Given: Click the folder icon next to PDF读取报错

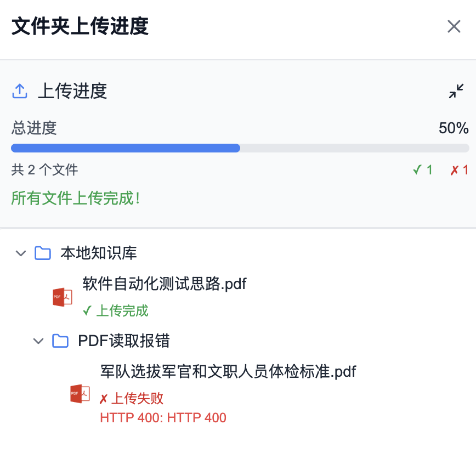Looking at the screenshot, I should tap(60, 341).
